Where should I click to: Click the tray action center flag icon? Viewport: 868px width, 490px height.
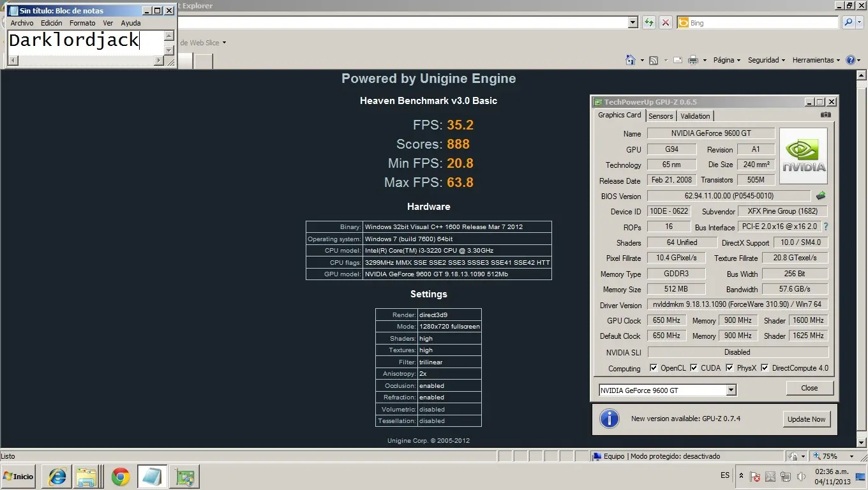(x=755, y=477)
